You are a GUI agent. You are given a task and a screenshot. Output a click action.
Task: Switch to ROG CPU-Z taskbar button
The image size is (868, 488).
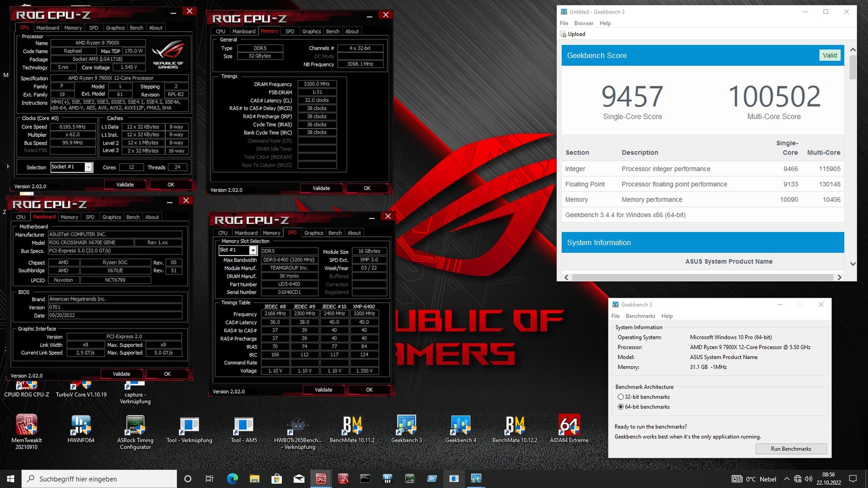pos(321,479)
